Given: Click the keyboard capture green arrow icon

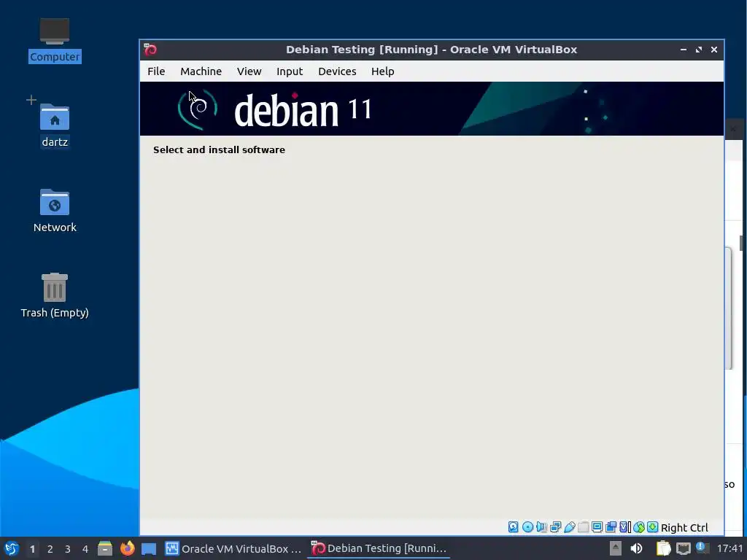Looking at the screenshot, I should [x=653, y=527].
